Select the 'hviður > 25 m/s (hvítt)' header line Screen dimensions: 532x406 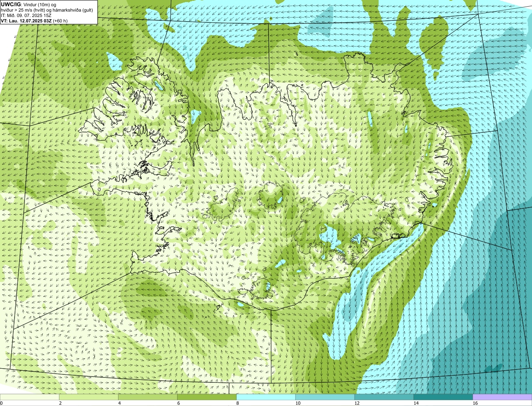46,10
